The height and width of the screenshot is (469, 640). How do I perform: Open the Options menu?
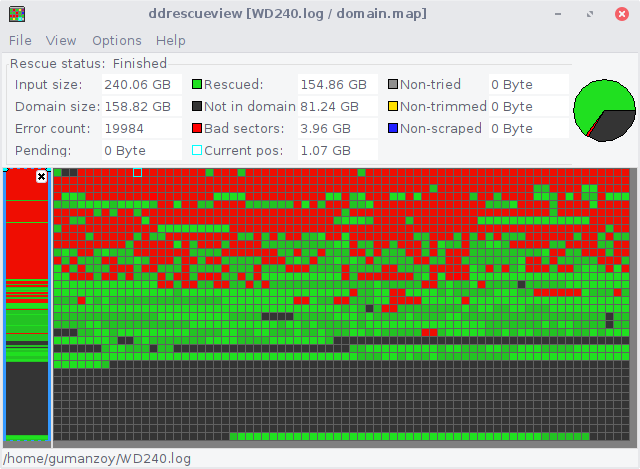pos(117,40)
